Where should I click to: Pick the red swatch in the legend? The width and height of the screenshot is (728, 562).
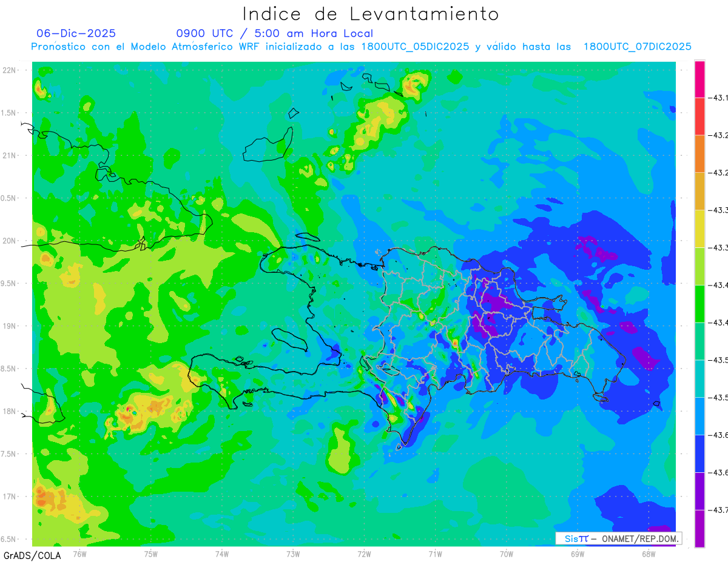699,116
